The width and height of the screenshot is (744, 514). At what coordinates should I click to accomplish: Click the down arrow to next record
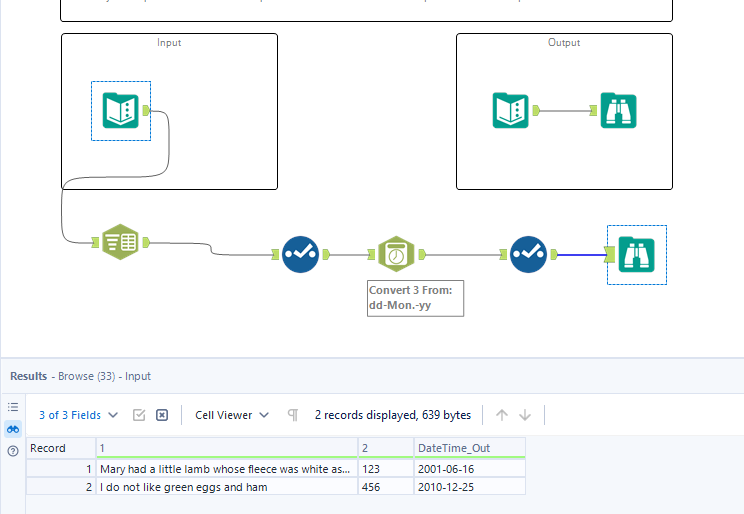pyautogui.click(x=525, y=415)
